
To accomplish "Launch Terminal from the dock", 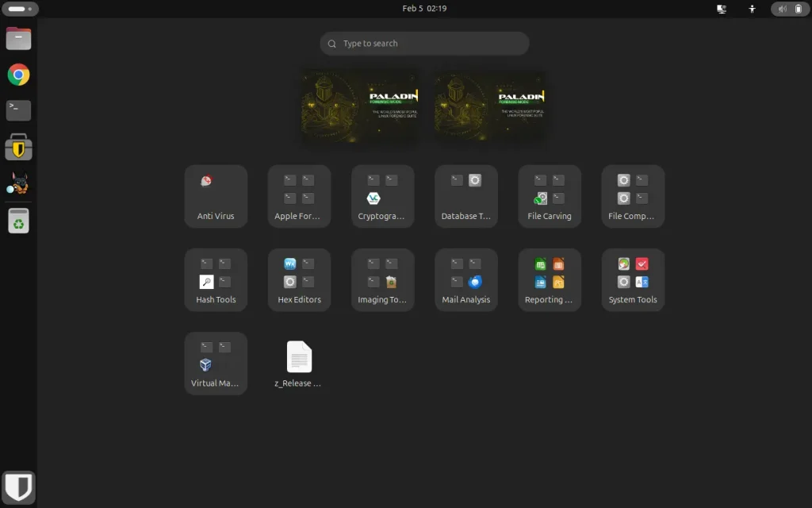I will [18, 110].
